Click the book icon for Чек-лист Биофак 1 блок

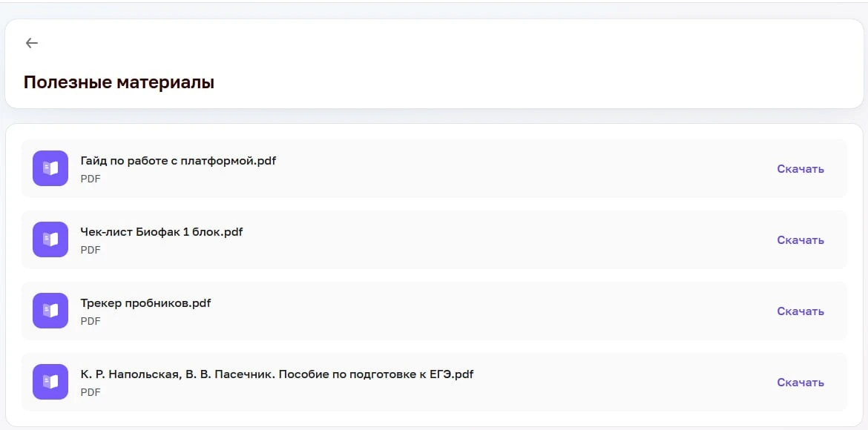pyautogui.click(x=50, y=239)
